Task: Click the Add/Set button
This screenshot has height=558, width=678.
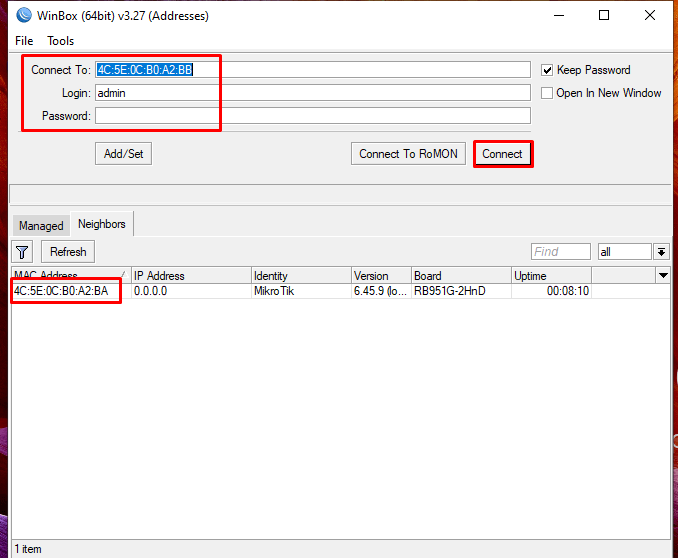Action: (123, 154)
